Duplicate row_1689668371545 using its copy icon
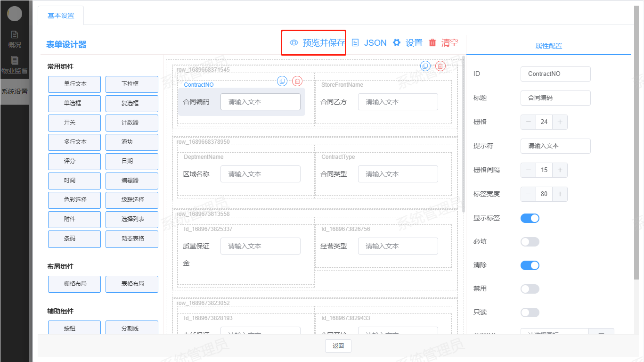This screenshot has width=644, height=362. [425, 66]
